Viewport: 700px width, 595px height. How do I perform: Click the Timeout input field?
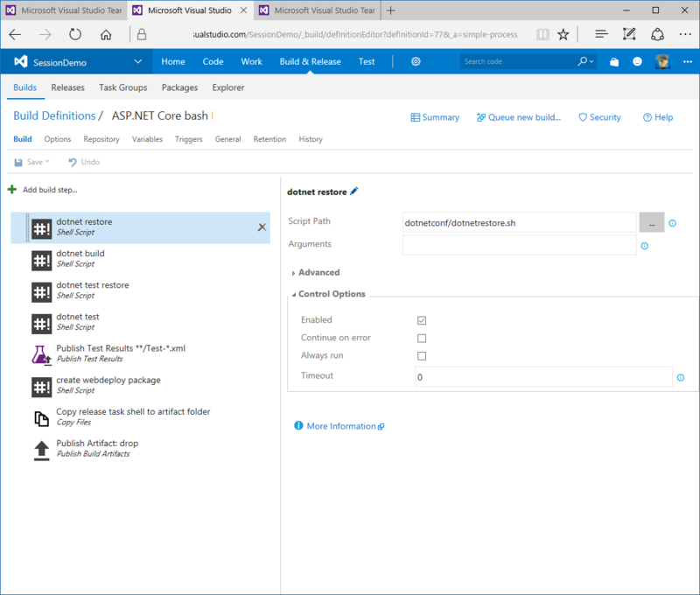pos(543,377)
